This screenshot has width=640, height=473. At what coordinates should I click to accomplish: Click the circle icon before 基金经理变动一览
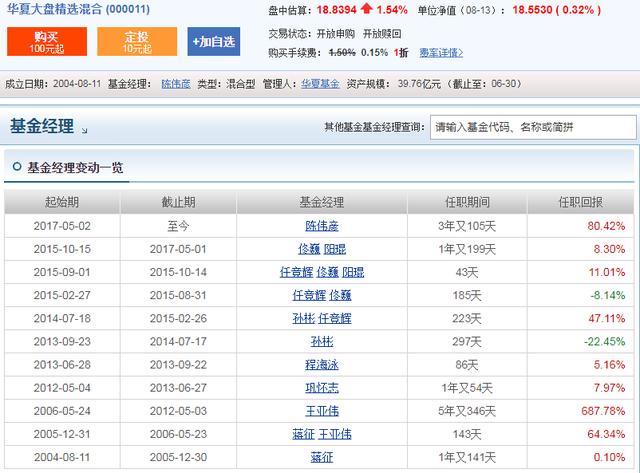pyautogui.click(x=17, y=167)
